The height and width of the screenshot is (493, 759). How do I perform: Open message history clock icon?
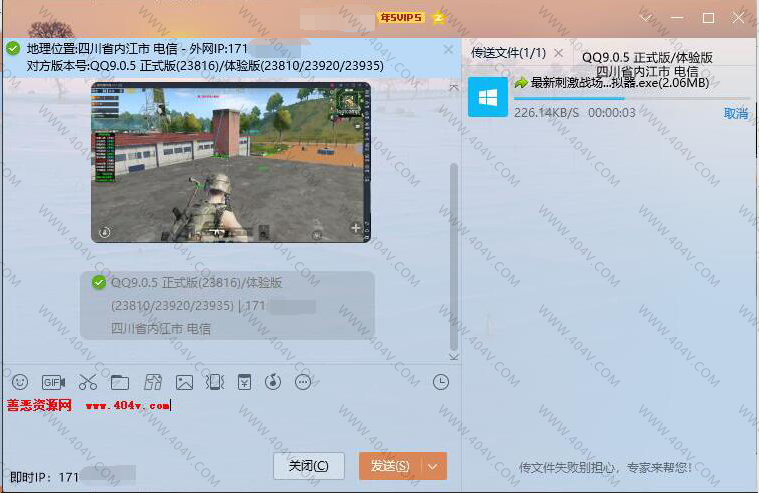(441, 382)
